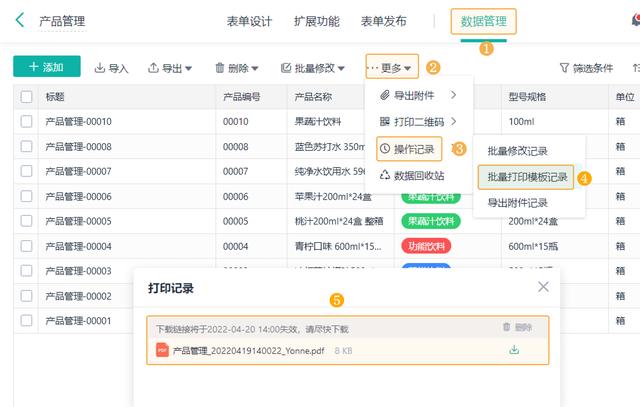This screenshot has width=640, height=407.
Task: Click the 标题 column header
Action: 55,97
